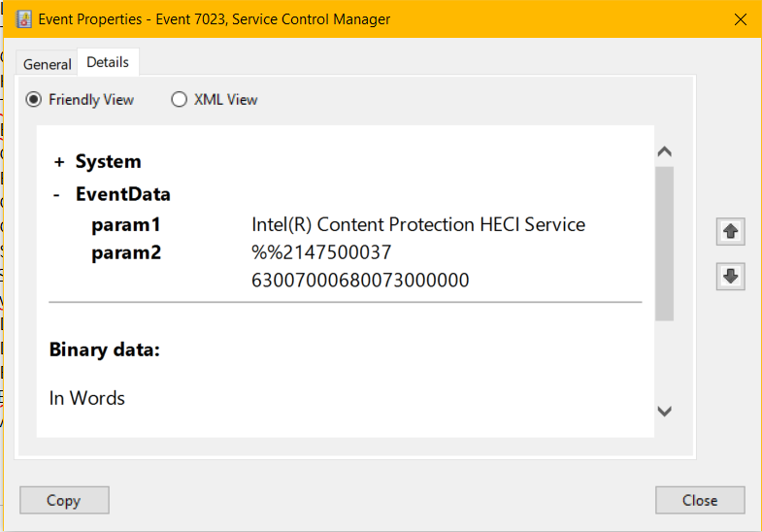Open the General tab

pos(48,64)
